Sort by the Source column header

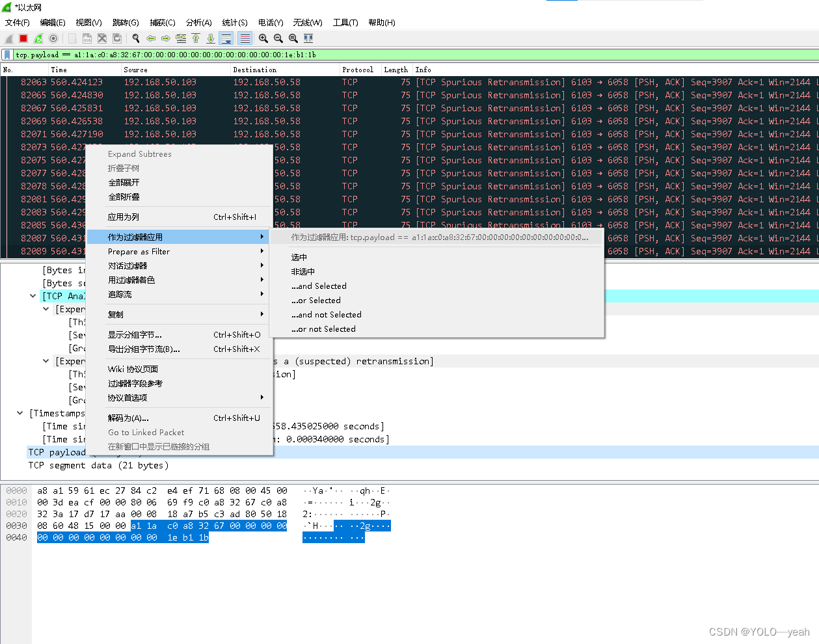[x=176, y=70]
